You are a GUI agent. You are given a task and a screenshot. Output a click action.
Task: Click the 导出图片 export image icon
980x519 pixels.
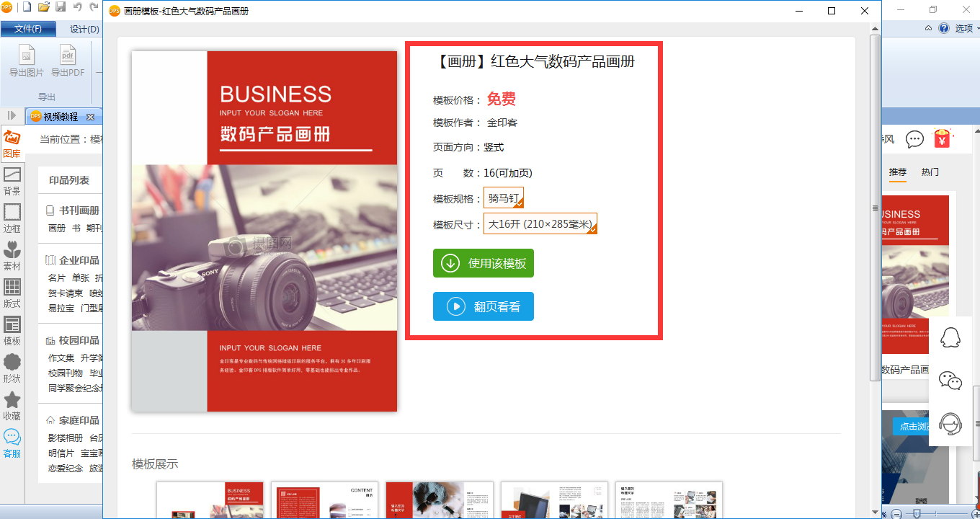point(27,61)
